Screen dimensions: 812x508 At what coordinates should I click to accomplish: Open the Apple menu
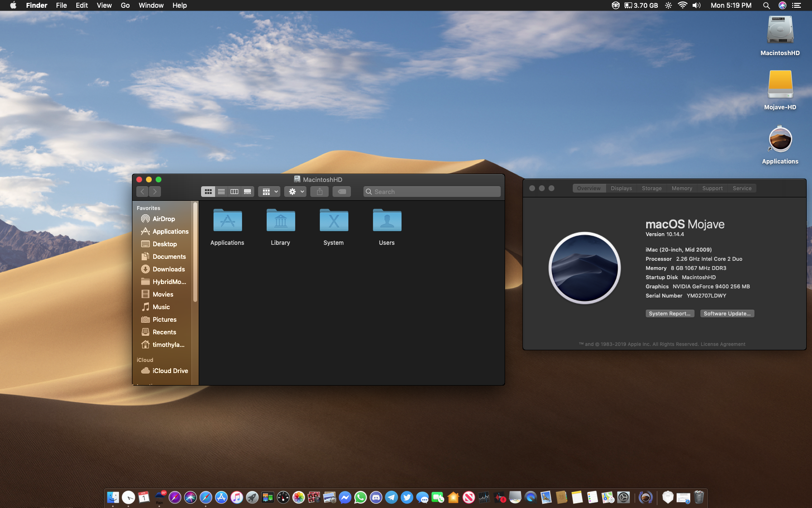tap(13, 5)
